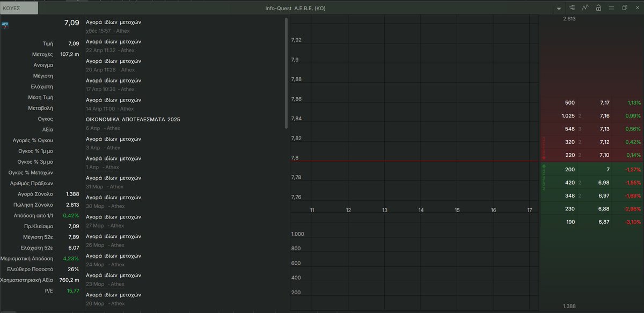Click the restore window icon near the close button

click(x=624, y=8)
